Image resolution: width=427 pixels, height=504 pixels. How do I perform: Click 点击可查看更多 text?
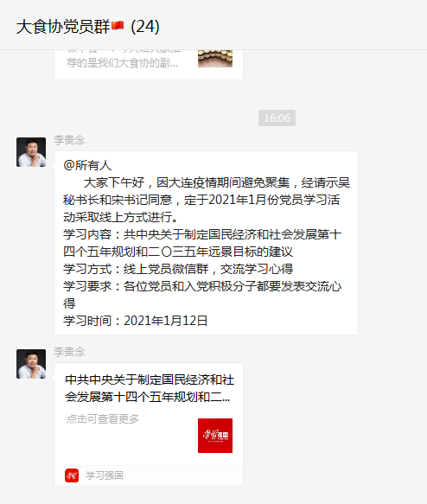pos(103,418)
